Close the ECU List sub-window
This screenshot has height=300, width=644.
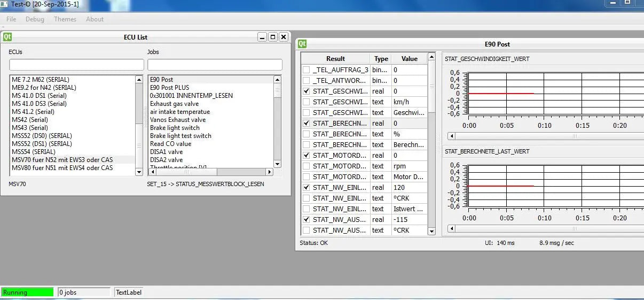(x=284, y=37)
